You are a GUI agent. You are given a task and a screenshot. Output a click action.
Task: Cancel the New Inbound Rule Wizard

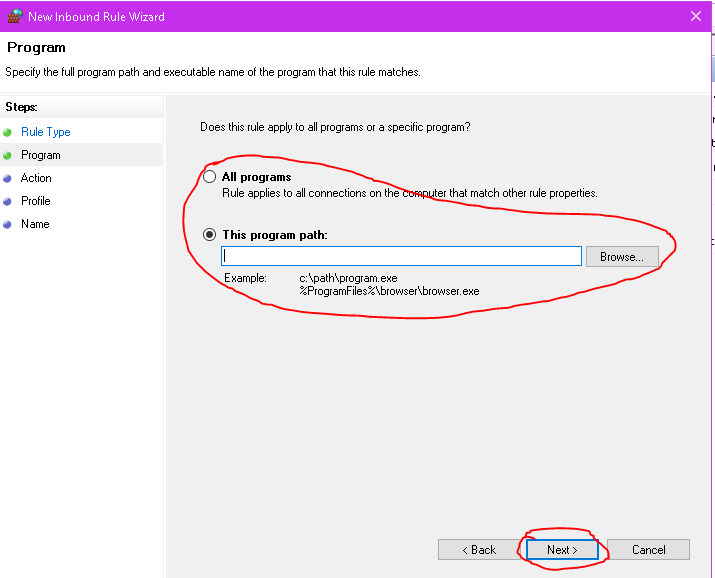[648, 550]
